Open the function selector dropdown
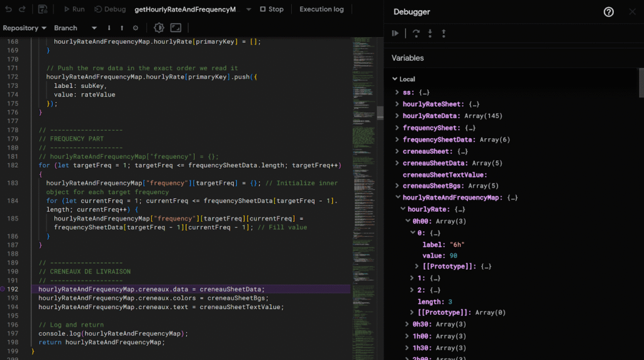Screen dimensions: 644x360 [248, 9]
